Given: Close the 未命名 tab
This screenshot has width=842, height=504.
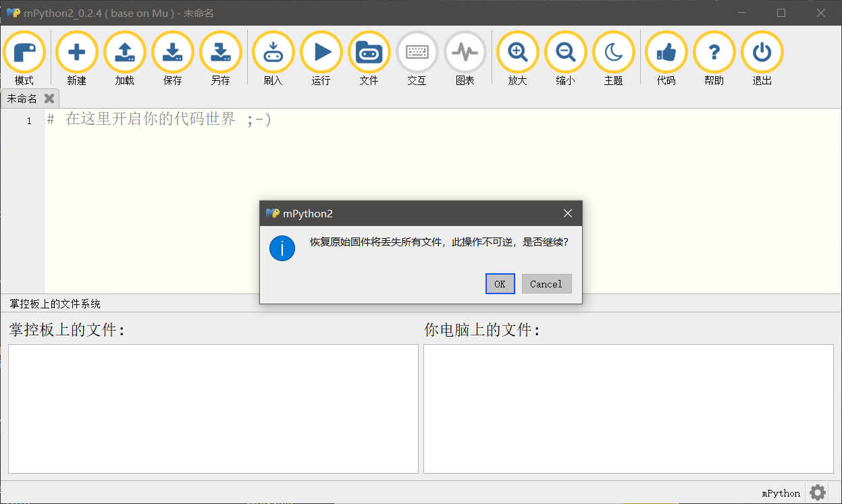Looking at the screenshot, I should pyautogui.click(x=49, y=99).
